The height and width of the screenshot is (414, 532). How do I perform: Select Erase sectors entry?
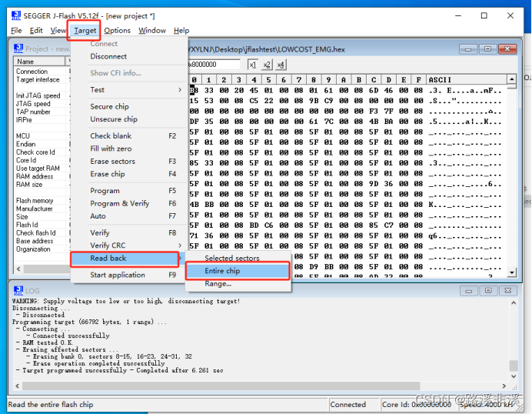129,162
